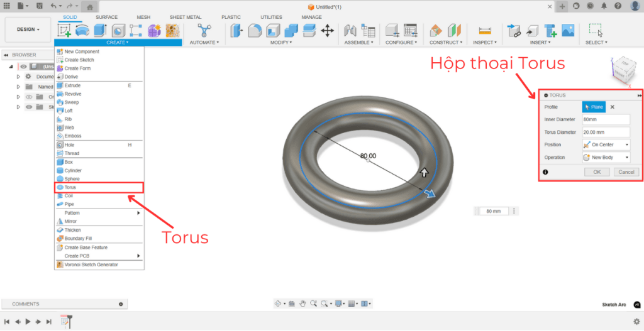
Task: Click the Move/Copy tool icon in Modify
Action: [x=327, y=30]
